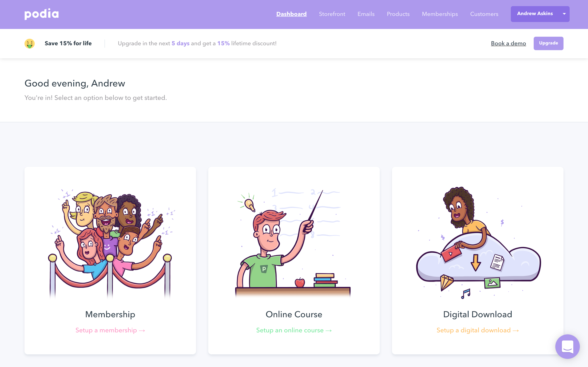Open the chat messenger bubble icon

pos(567,346)
